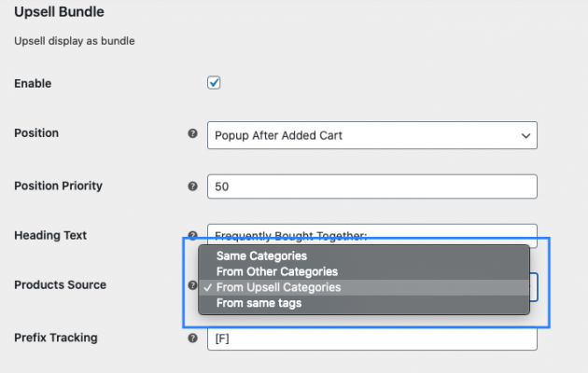Click the help icon beside Products Source
The image size is (588, 373).
[193, 286]
